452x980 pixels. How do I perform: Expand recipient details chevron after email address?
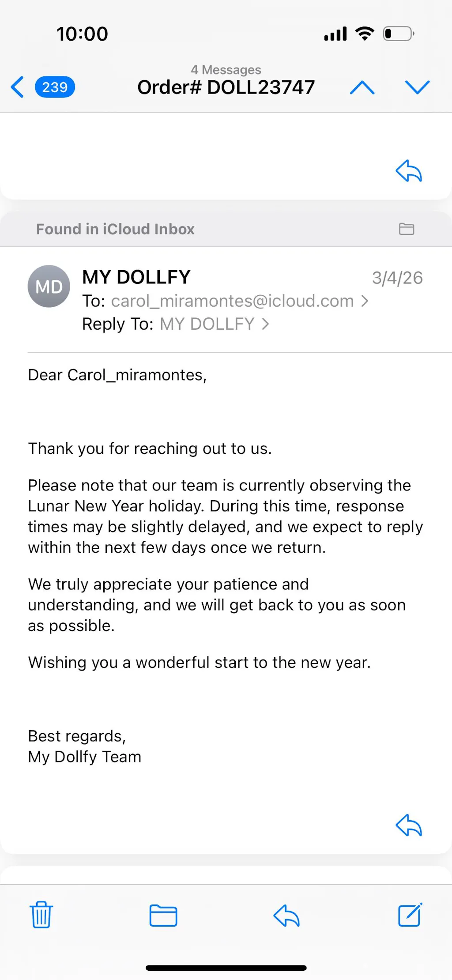365,301
